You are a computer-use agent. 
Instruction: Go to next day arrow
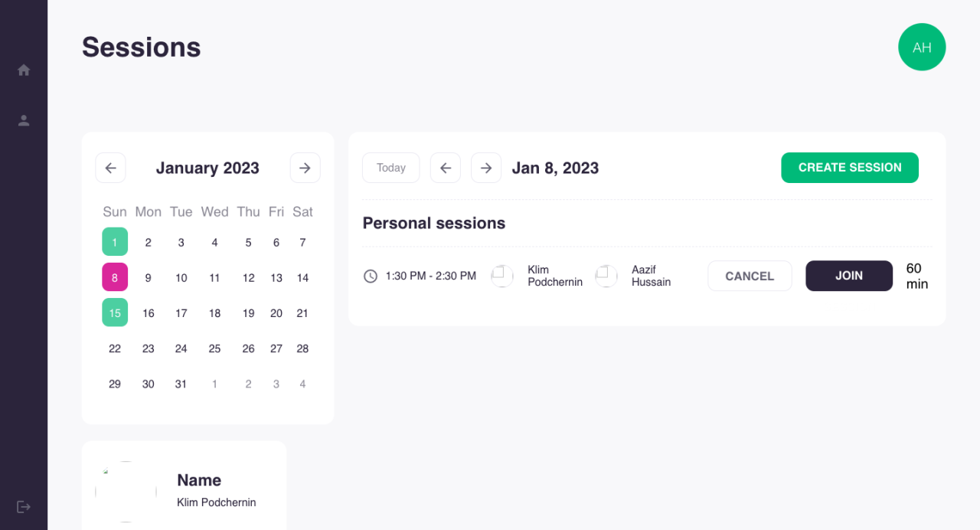tap(486, 168)
